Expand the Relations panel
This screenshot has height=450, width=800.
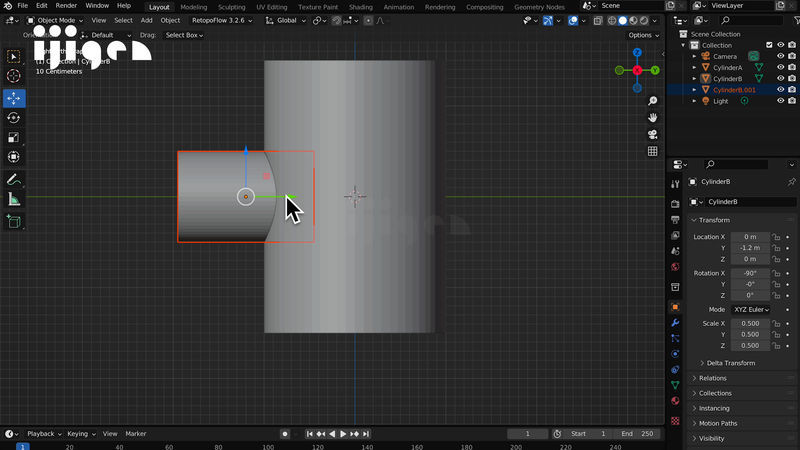[713, 378]
